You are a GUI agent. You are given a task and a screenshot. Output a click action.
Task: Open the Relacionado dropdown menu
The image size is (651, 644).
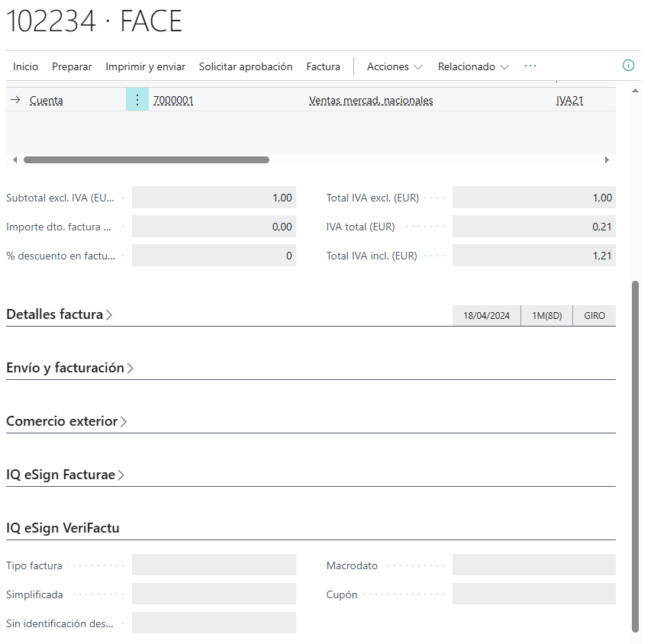[473, 66]
